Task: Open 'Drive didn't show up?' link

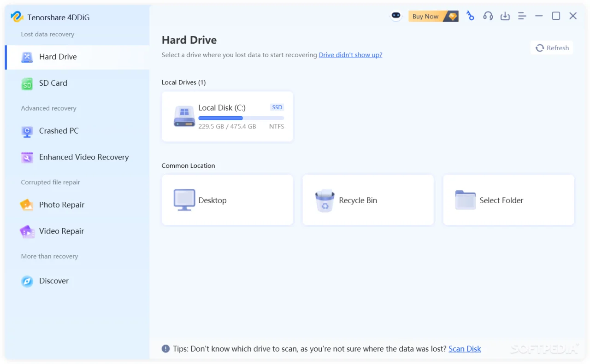Action: 350,55
